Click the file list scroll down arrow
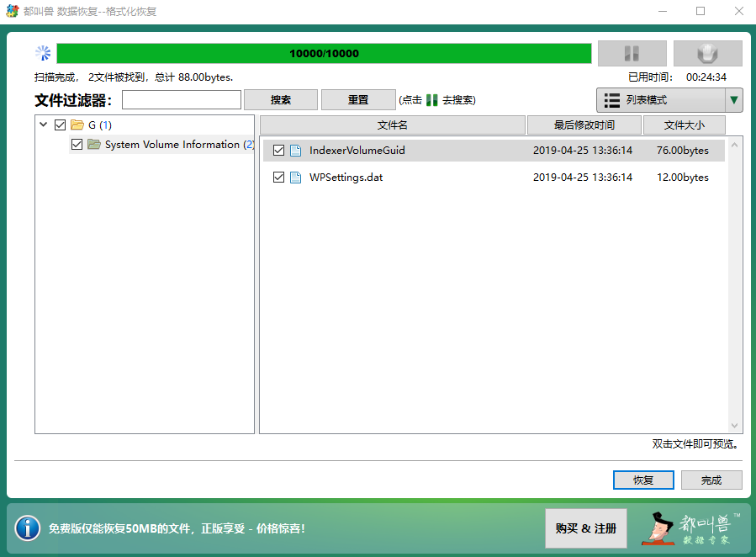The width and height of the screenshot is (756, 557). [734, 426]
